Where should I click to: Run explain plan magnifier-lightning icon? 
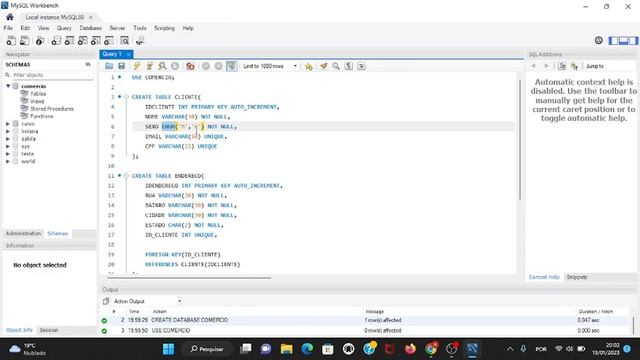[162, 66]
